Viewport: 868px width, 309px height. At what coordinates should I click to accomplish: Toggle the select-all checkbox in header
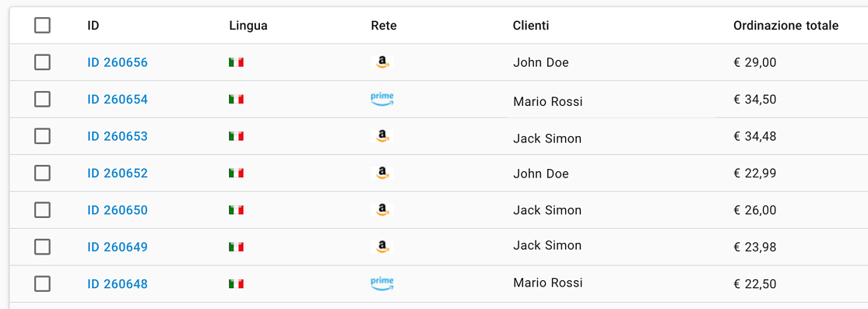[x=42, y=26]
